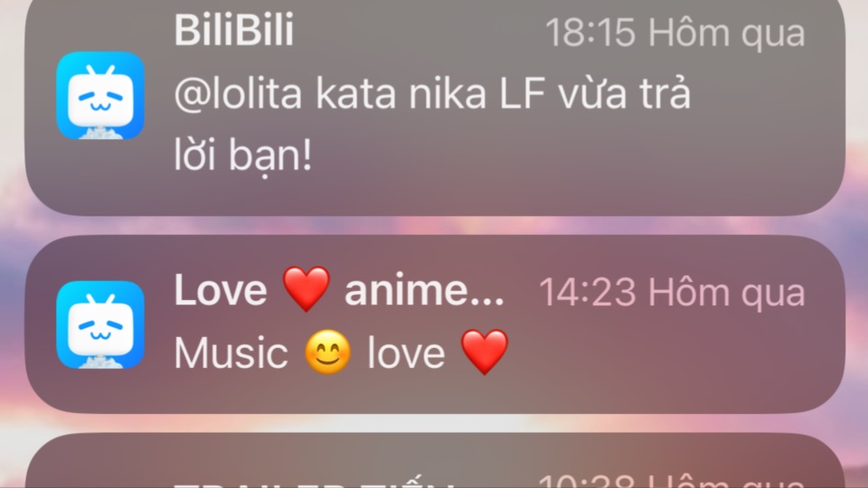Tap the red heart emoji in the Love anime title
The width and height of the screenshot is (868, 488).
(307, 289)
